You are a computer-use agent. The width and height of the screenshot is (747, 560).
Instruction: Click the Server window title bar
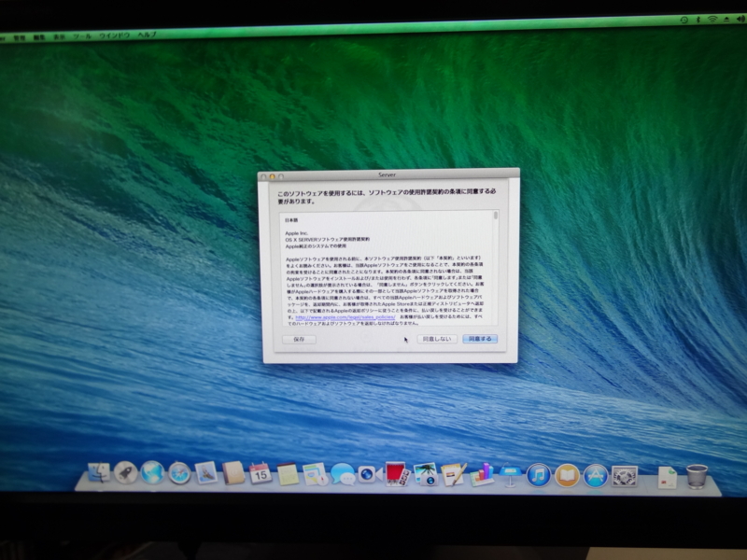[x=388, y=175]
